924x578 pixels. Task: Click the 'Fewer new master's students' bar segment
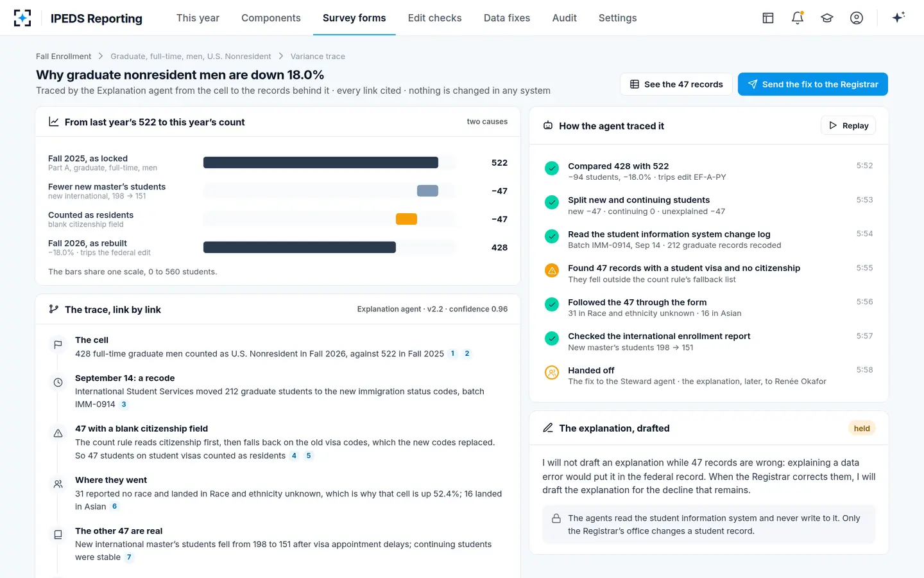[427, 191]
